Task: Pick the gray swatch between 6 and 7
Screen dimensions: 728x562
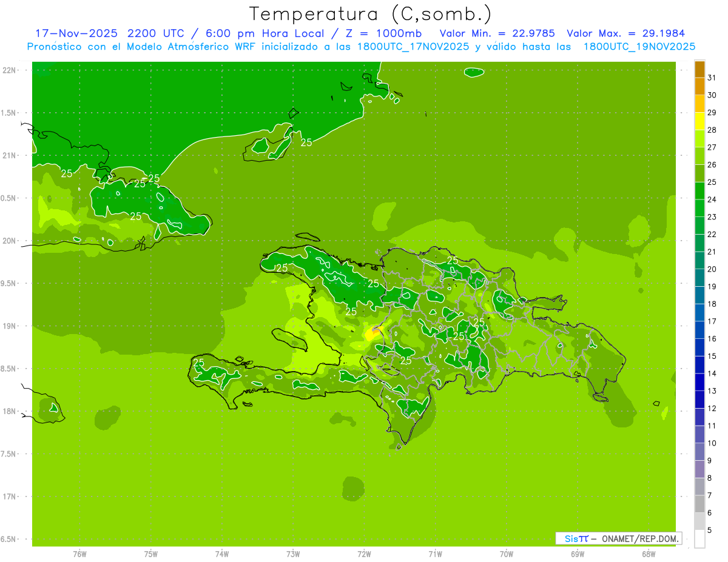Action: (699, 504)
